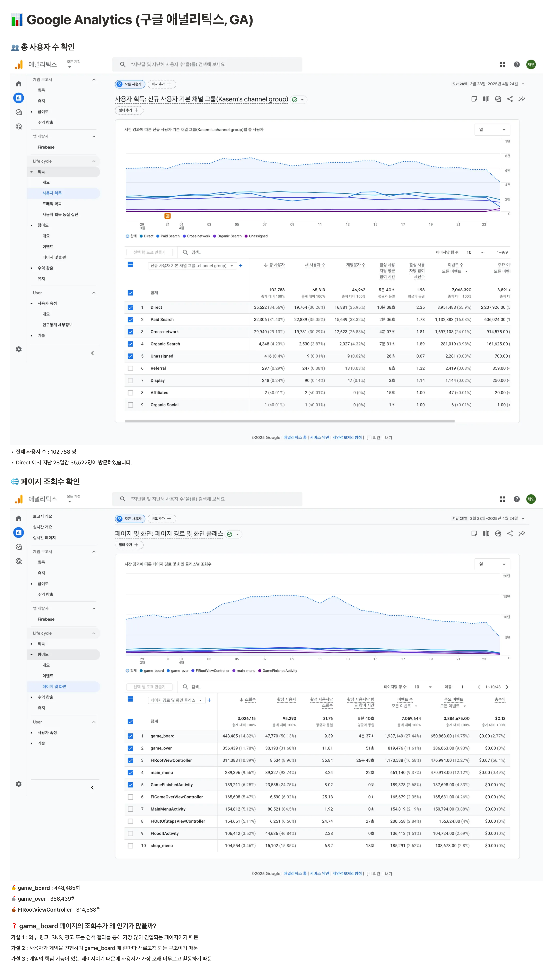This screenshot has height=980, width=550.
Task: Open date range dropdown in top report
Action: click(x=523, y=84)
